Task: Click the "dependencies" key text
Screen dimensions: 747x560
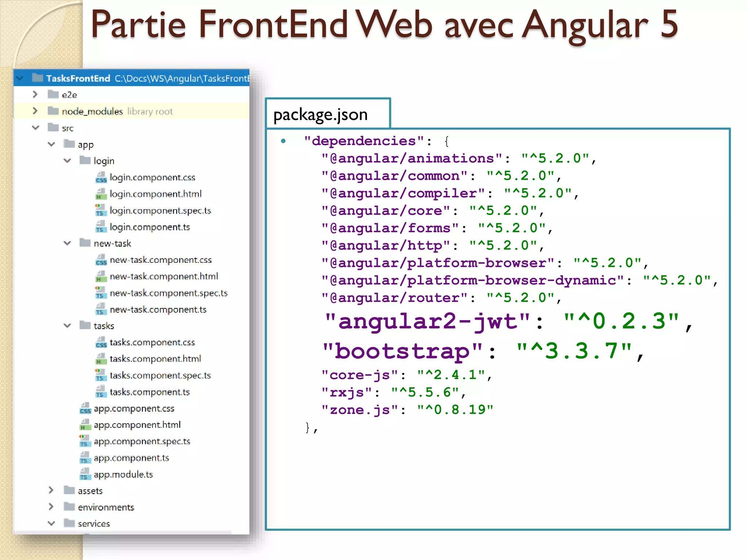Action: [365, 141]
